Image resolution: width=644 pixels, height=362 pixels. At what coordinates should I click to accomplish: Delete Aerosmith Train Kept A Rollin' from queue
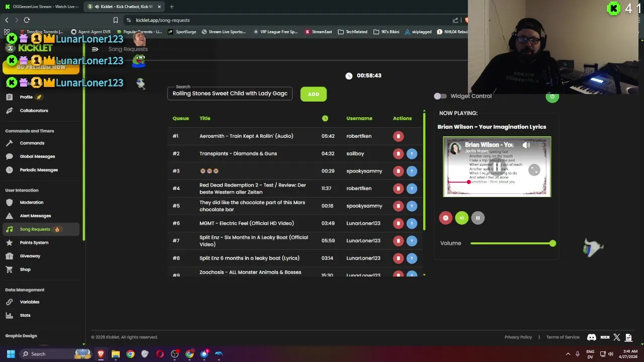point(398,136)
